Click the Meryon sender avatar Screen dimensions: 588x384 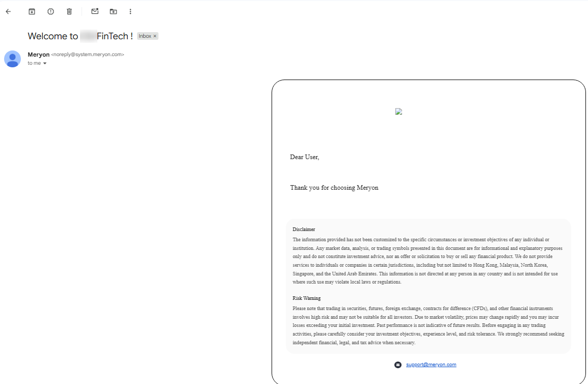coord(12,59)
